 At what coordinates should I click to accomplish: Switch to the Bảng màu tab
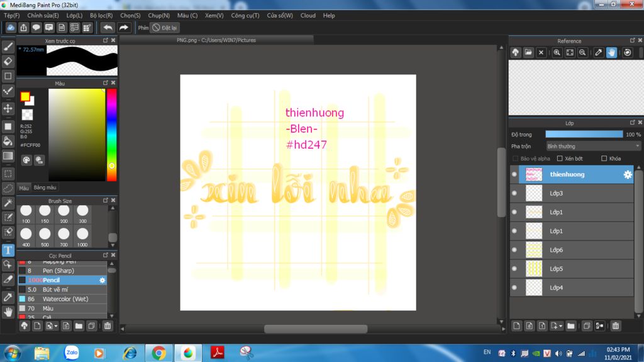45,188
